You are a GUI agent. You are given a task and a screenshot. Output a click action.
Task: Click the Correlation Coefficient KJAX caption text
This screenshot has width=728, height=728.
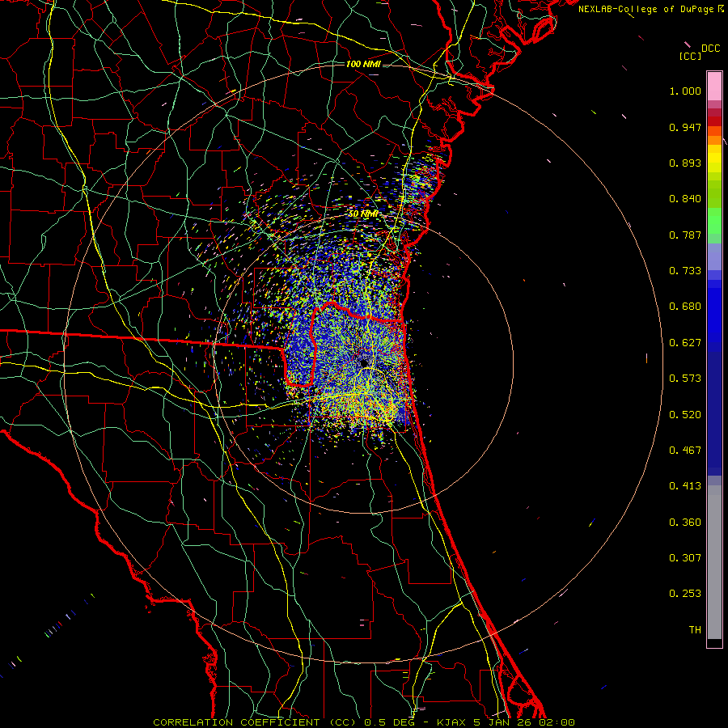coord(364,722)
